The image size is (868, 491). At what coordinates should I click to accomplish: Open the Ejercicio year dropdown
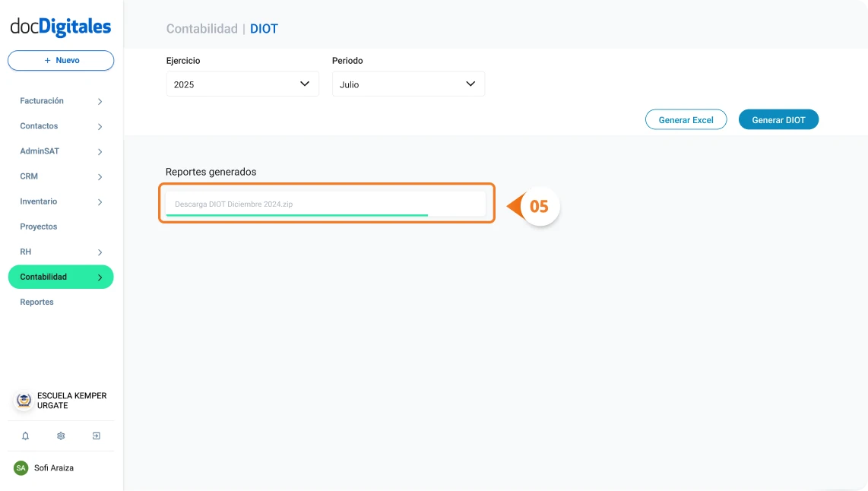pos(242,84)
